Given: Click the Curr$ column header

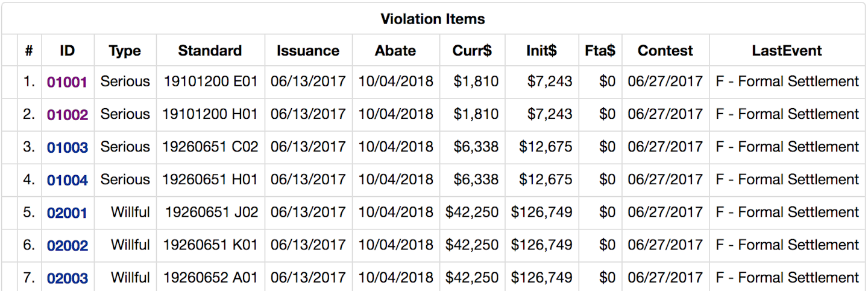Looking at the screenshot, I should click(x=472, y=51).
